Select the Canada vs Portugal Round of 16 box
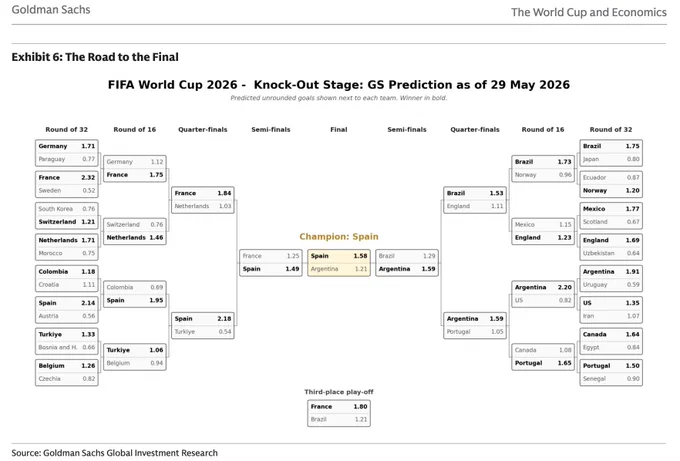680x461 pixels. pyautogui.click(x=543, y=356)
